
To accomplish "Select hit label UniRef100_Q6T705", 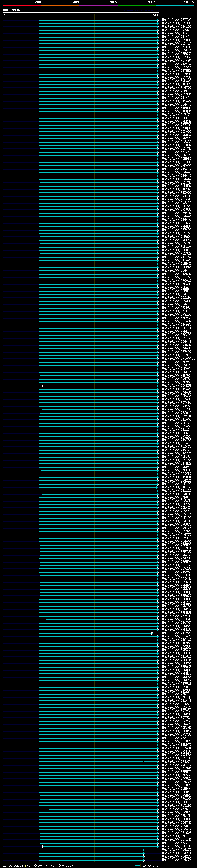I will pos(177,20).
